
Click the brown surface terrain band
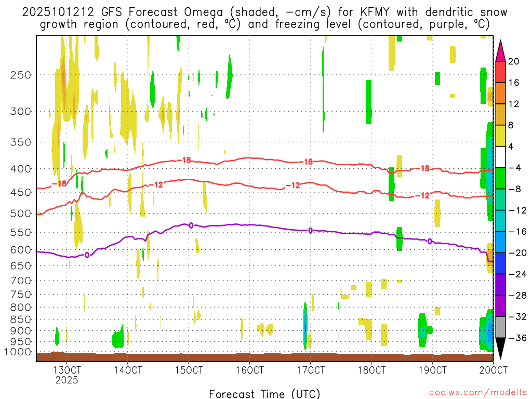[x=264, y=357]
